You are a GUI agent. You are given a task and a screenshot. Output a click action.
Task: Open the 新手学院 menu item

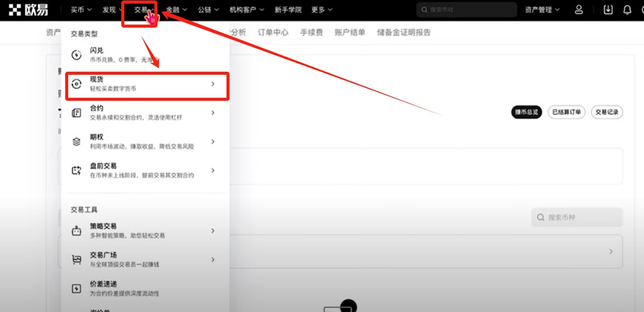[x=288, y=10]
